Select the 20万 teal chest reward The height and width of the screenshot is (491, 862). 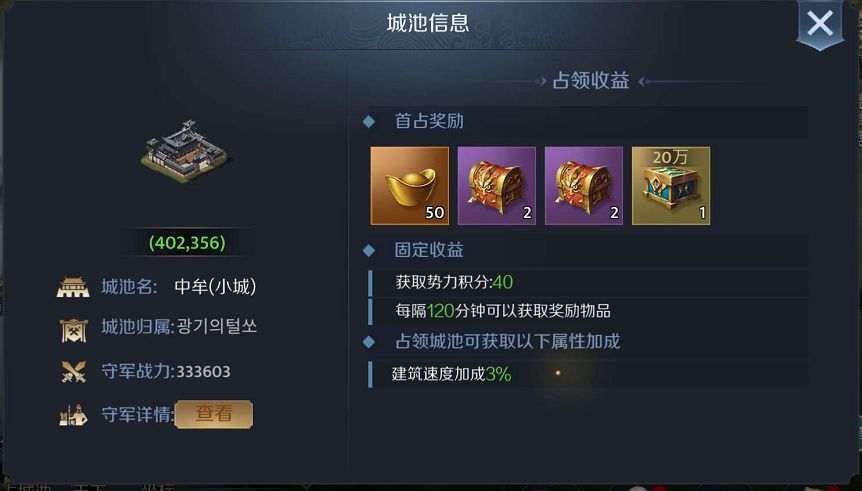tap(671, 185)
